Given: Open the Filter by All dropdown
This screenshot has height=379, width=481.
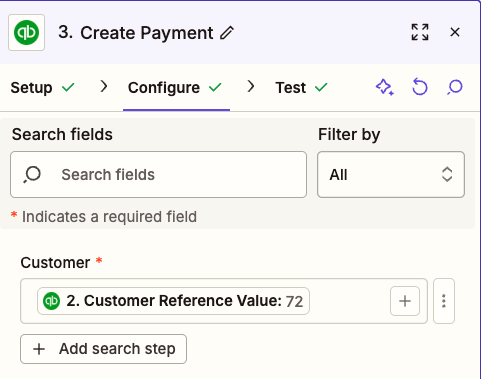Looking at the screenshot, I should [391, 174].
